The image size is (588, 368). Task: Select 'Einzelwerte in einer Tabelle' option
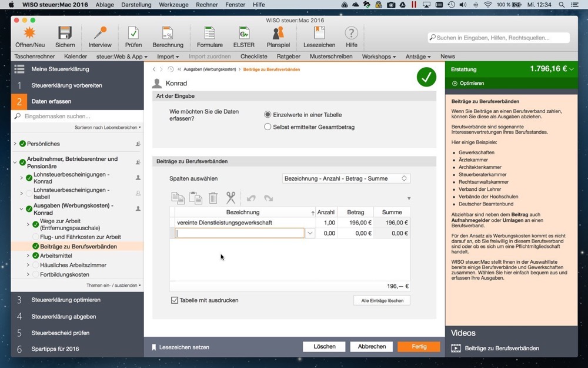[268, 115]
